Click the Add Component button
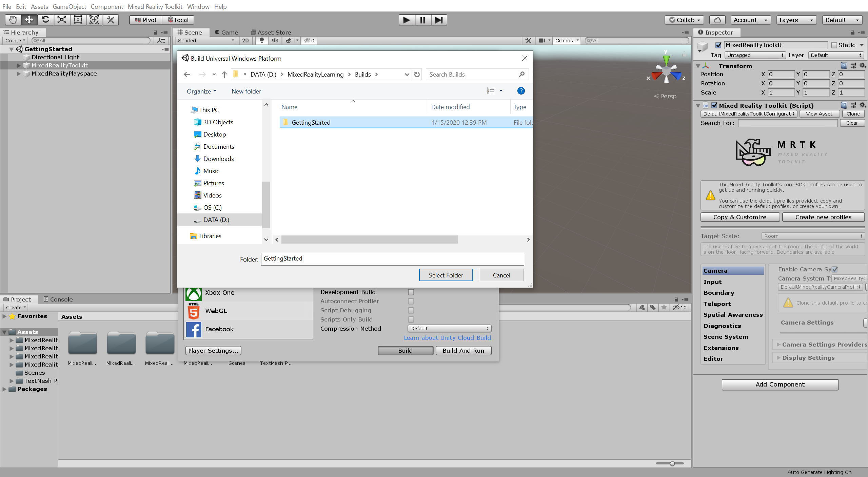 (780, 385)
